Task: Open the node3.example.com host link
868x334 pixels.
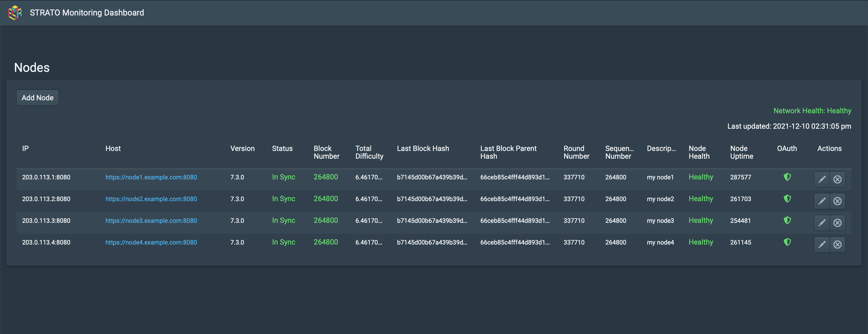Action: [151, 221]
